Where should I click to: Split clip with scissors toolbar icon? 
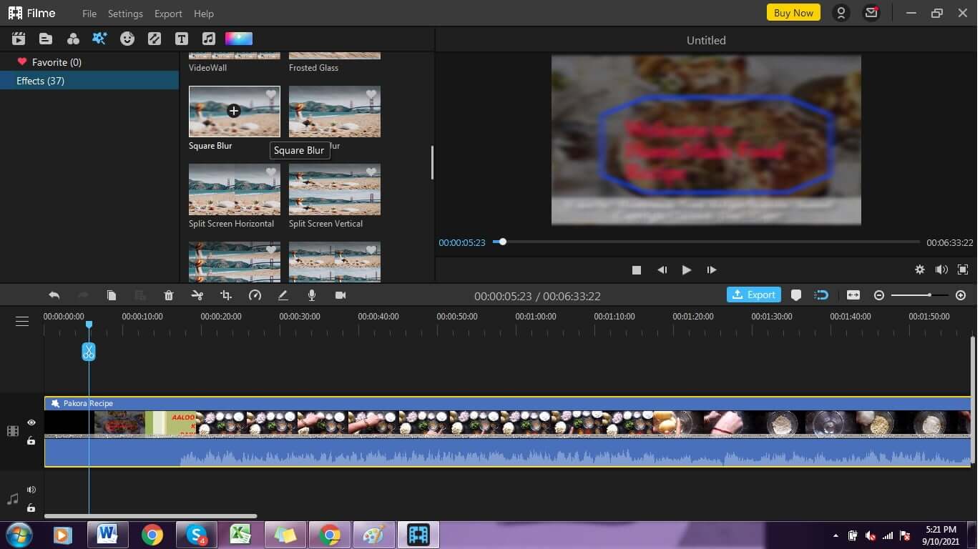(197, 295)
